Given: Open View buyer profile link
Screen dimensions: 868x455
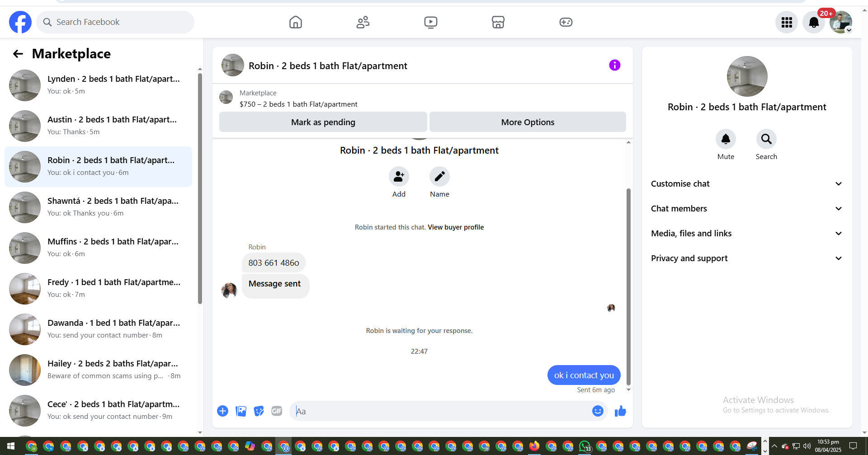Looking at the screenshot, I should click(456, 227).
